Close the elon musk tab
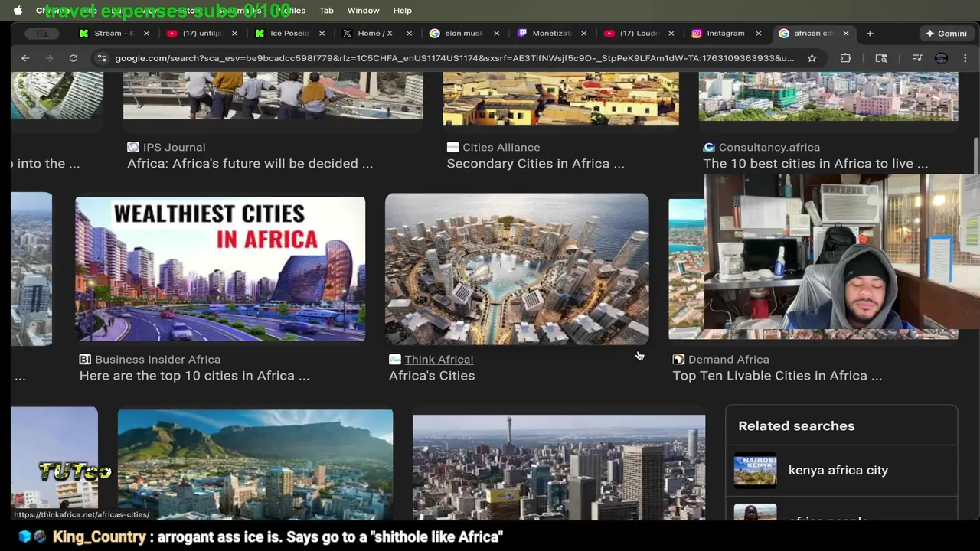Viewport: 980px width, 551px height. [496, 34]
